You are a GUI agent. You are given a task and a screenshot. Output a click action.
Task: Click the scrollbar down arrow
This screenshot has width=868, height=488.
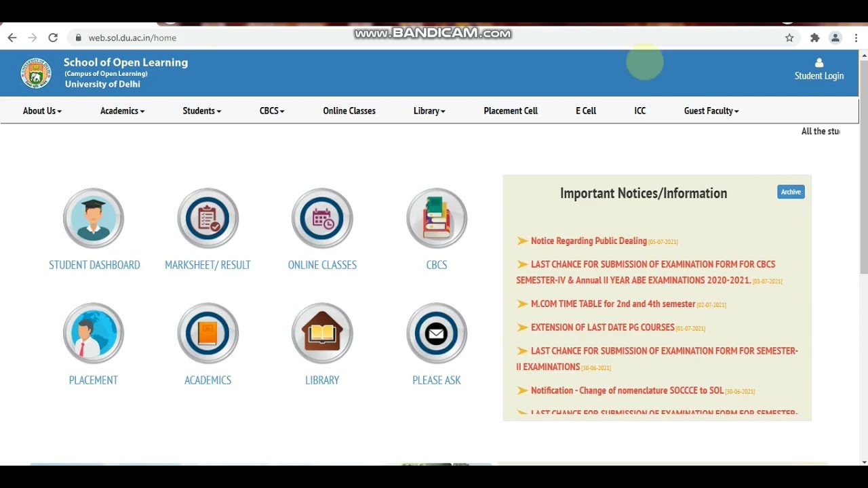(x=863, y=462)
